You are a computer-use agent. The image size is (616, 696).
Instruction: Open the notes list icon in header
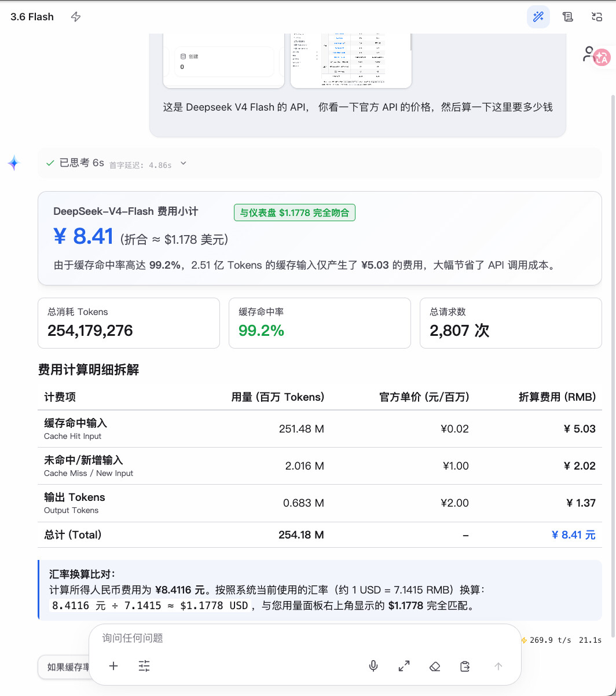point(568,17)
